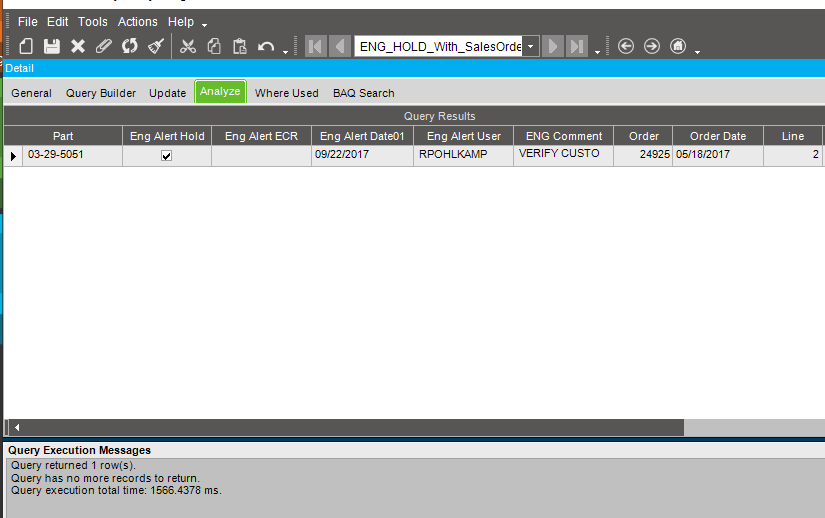This screenshot has height=518, width=825.
Task: Click the BAQ ID input field
Action: [x=440, y=46]
